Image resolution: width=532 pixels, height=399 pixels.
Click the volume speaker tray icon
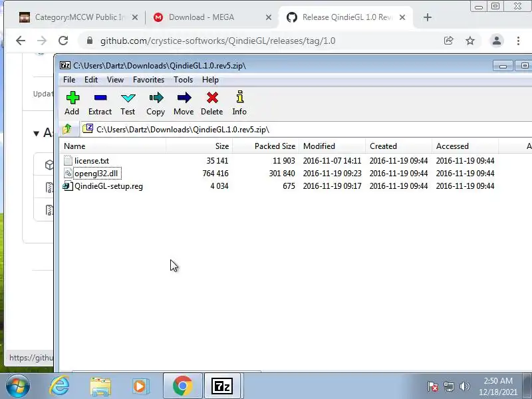point(464,386)
